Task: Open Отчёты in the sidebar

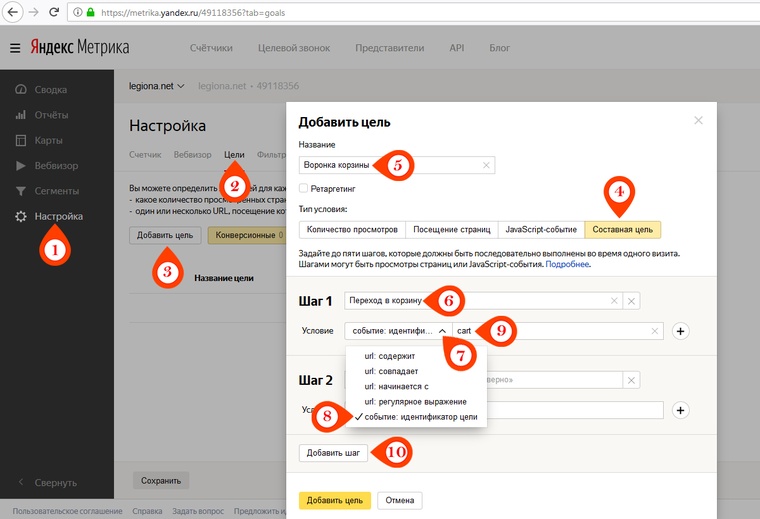Action: tap(50, 115)
